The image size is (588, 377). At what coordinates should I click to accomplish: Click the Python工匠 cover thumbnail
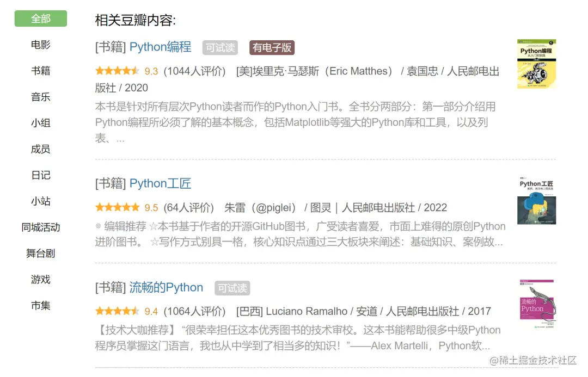(x=536, y=198)
